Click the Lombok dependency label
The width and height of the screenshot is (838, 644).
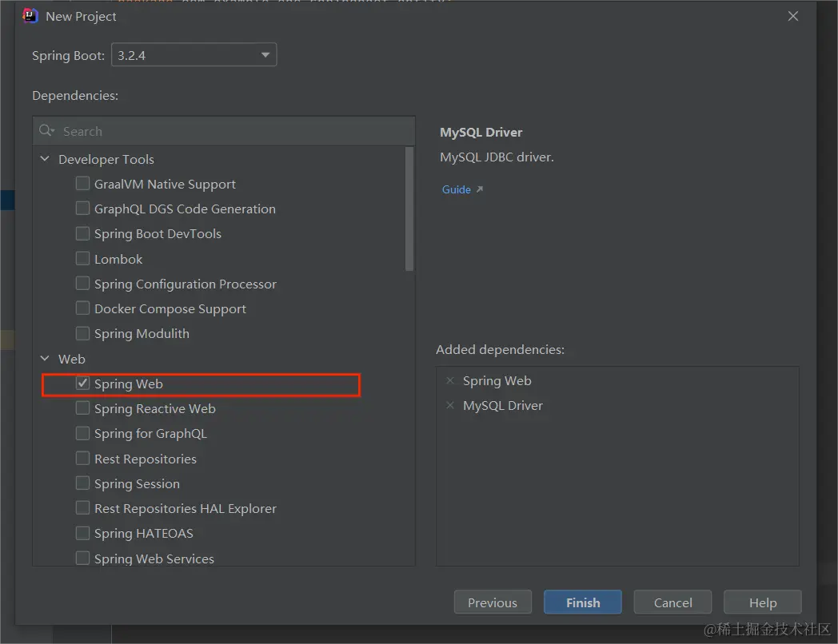click(118, 259)
